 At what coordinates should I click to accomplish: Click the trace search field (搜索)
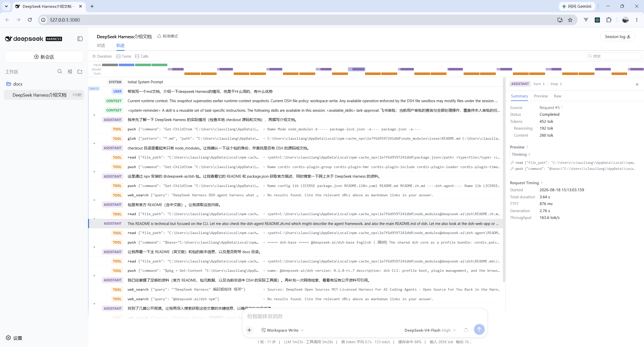coord(614,56)
